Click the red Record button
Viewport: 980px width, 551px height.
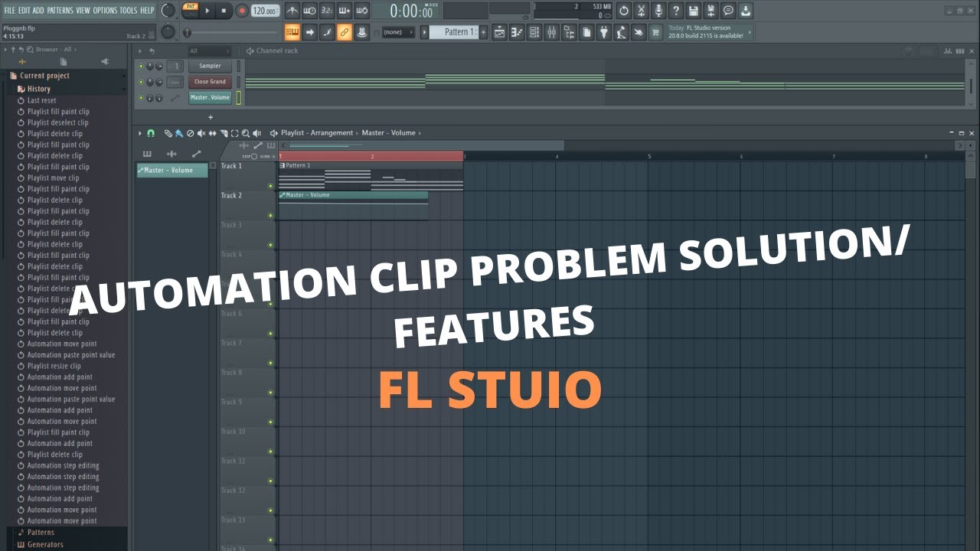[x=241, y=11]
